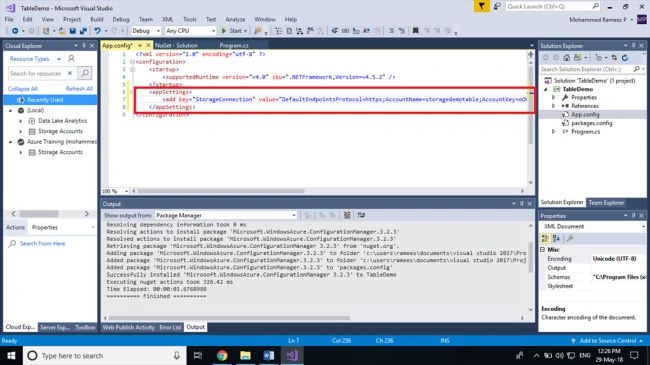Toggle auto-hide pin on Cloud Explorer
This screenshot has width=650, height=365.
click(84, 46)
